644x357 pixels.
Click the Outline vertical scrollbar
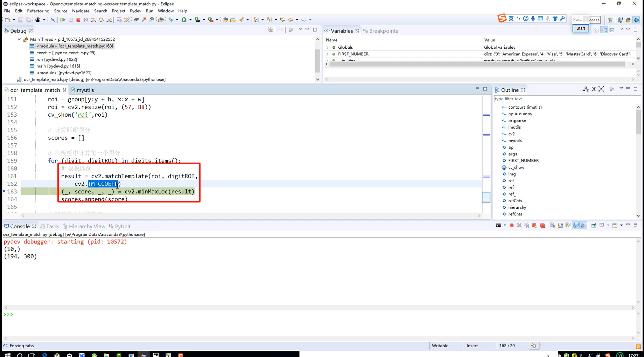pos(638,122)
